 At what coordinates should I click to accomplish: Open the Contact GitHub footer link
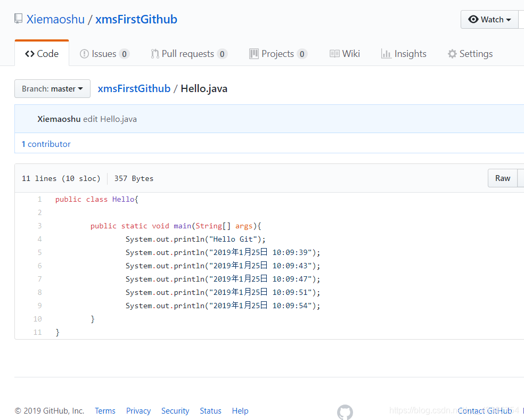click(x=485, y=410)
